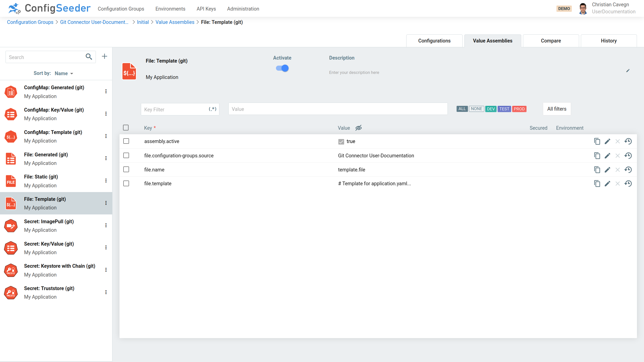Edit the file.name row with pencil icon

pyautogui.click(x=607, y=170)
